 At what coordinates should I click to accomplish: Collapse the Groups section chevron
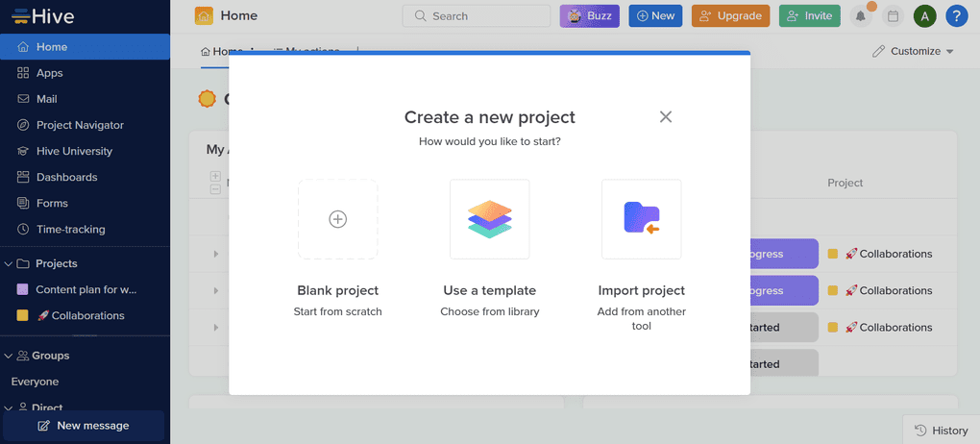(8, 356)
